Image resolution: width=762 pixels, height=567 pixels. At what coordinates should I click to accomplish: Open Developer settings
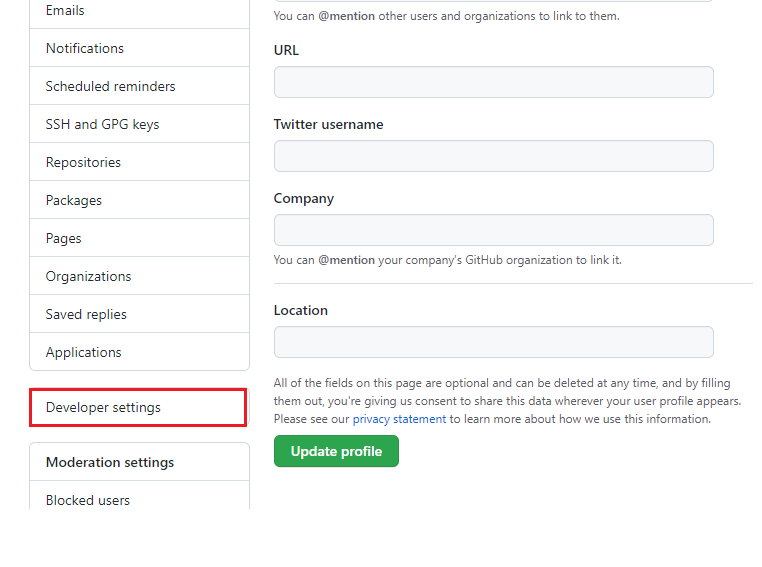[139, 407]
